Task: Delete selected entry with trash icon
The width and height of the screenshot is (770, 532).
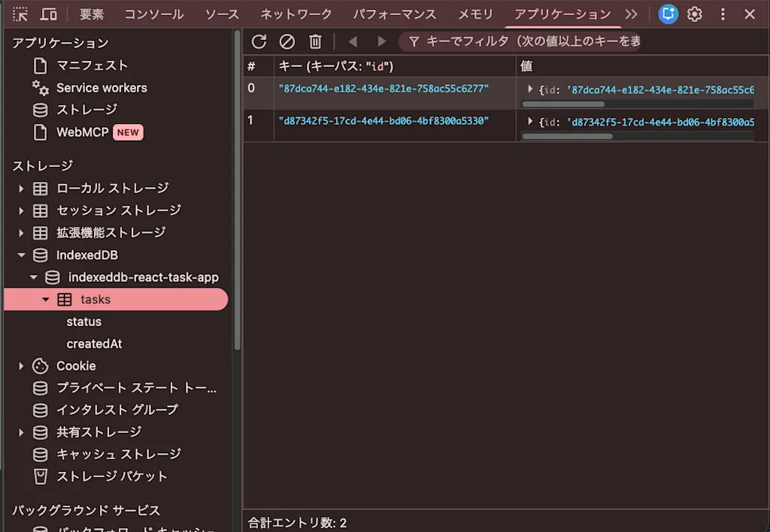Action: (x=315, y=42)
